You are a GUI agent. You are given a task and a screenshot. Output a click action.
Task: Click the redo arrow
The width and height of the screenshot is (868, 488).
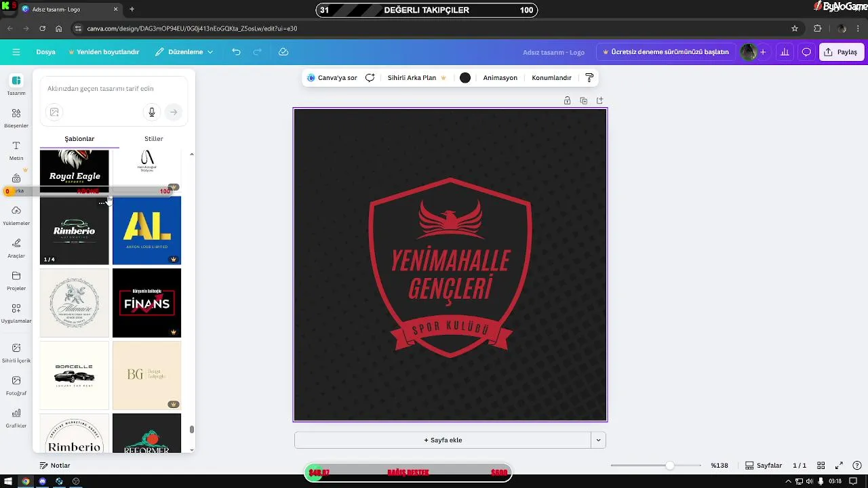pyautogui.click(x=258, y=52)
